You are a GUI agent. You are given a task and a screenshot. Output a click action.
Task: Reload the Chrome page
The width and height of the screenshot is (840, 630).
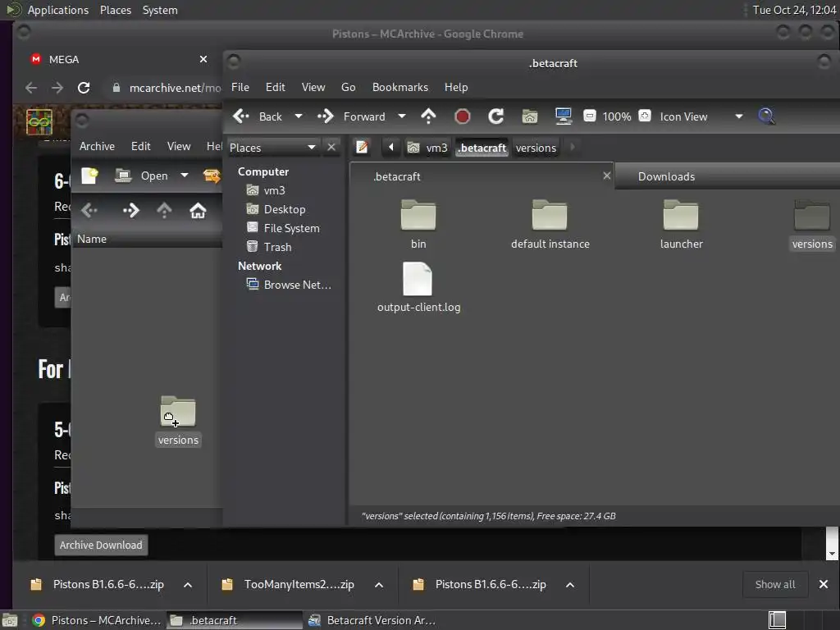(84, 88)
